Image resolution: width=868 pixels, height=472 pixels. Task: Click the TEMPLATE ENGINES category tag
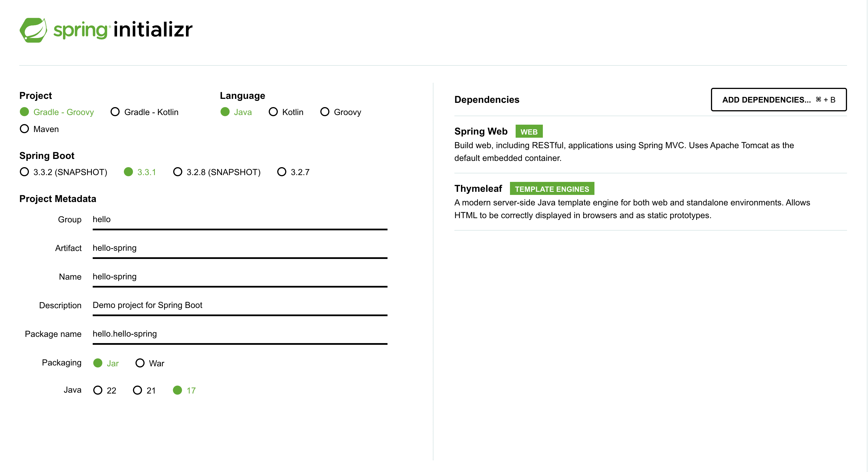click(552, 189)
